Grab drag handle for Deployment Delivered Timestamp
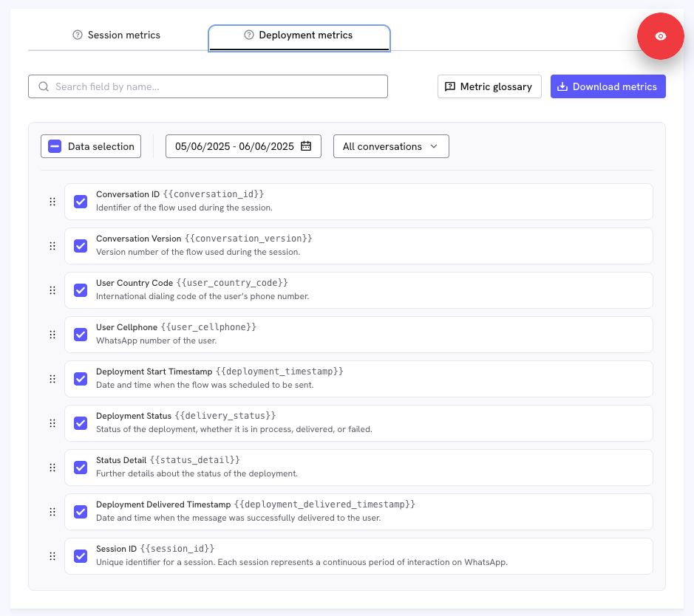694x616 pixels. (x=52, y=512)
